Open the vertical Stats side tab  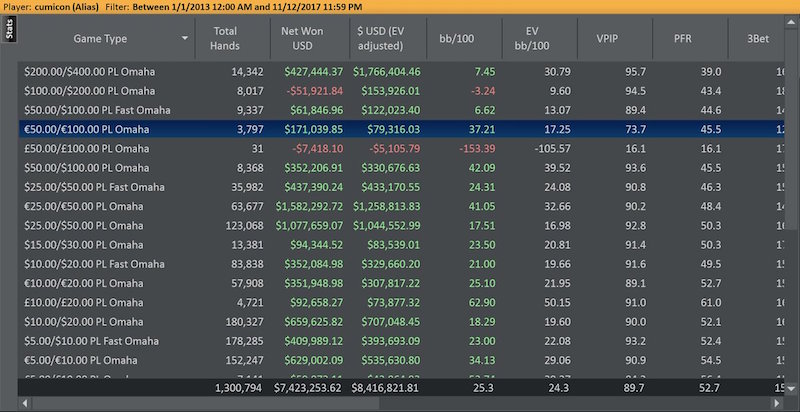pyautogui.click(x=9, y=30)
